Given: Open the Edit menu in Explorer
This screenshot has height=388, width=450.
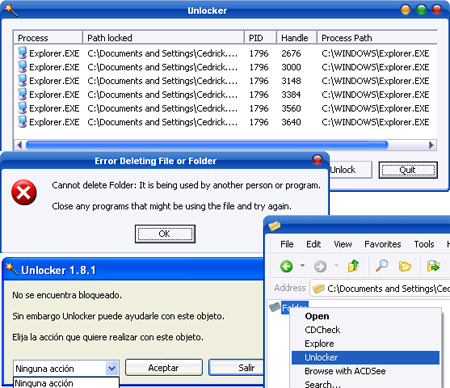Looking at the screenshot, I should point(313,244).
